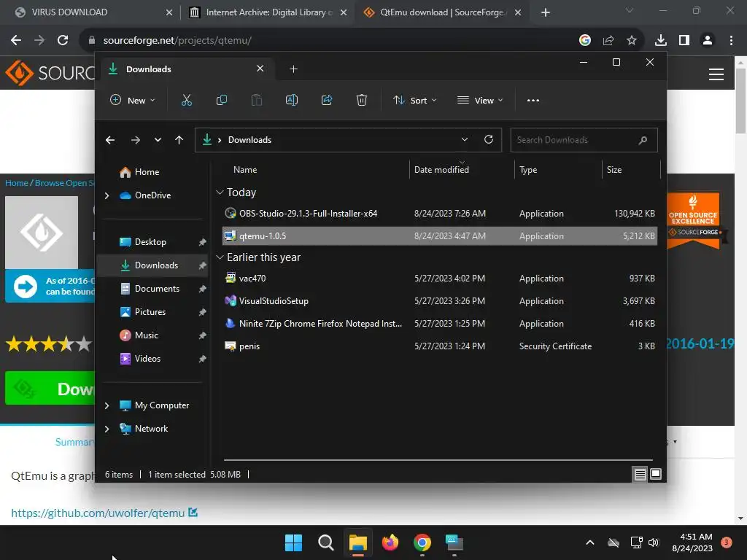Click the taskbar File Explorer icon

click(357, 542)
